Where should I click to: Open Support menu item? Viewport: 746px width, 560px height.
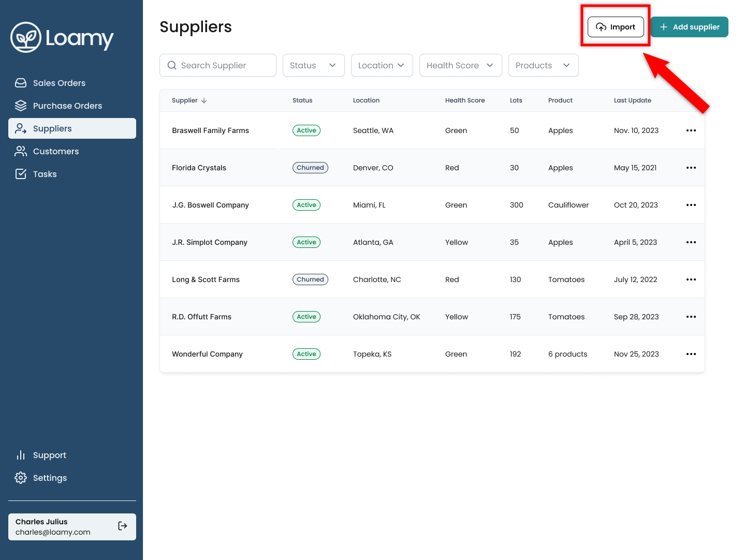click(x=72, y=455)
